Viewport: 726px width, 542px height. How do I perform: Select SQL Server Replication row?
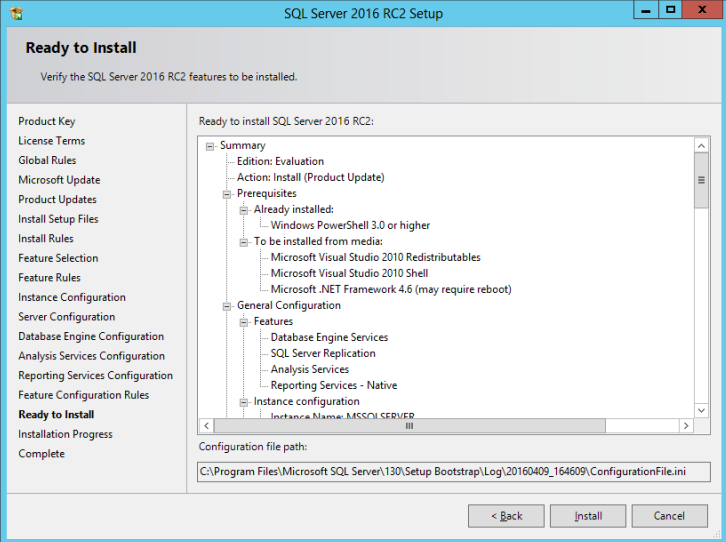[323, 353]
